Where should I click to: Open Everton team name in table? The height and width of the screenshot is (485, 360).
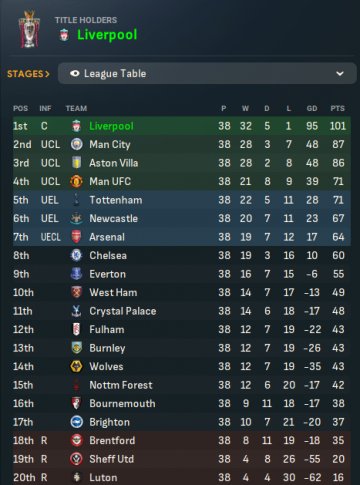pyautogui.click(x=107, y=274)
